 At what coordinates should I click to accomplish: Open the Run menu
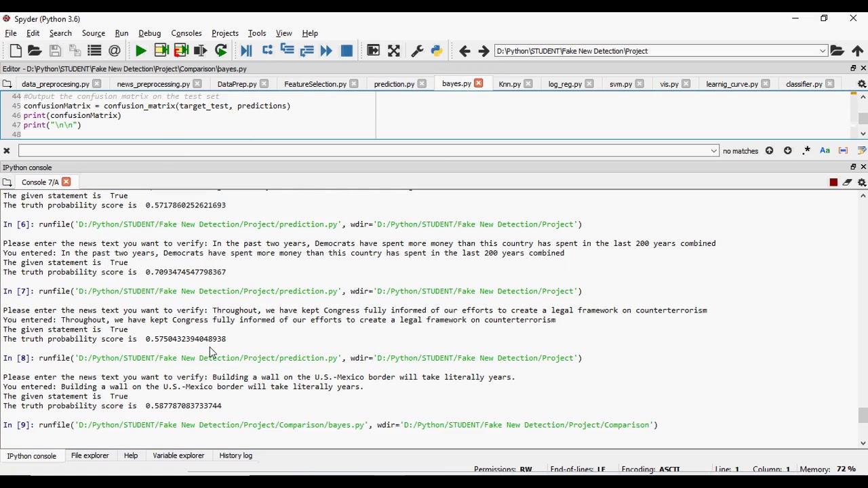pos(121,33)
